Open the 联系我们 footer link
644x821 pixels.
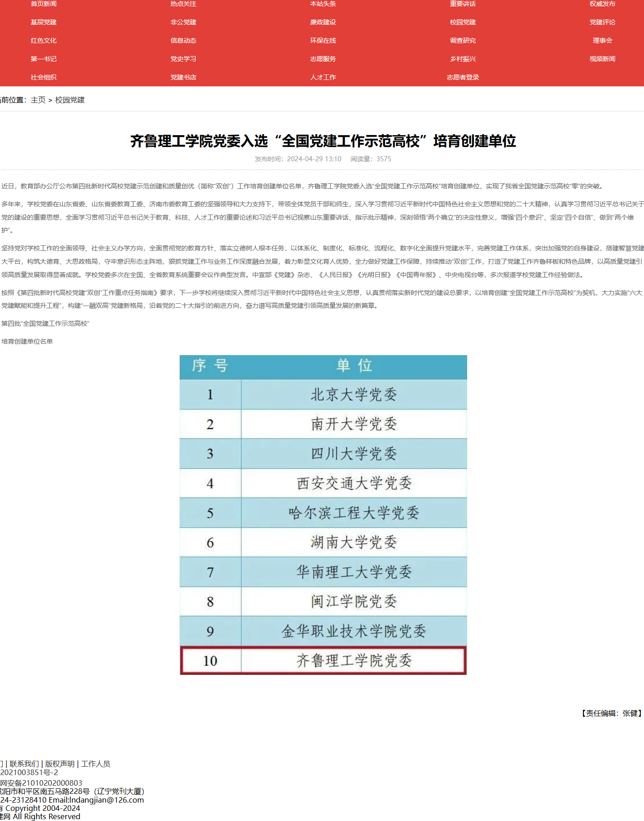24,764
